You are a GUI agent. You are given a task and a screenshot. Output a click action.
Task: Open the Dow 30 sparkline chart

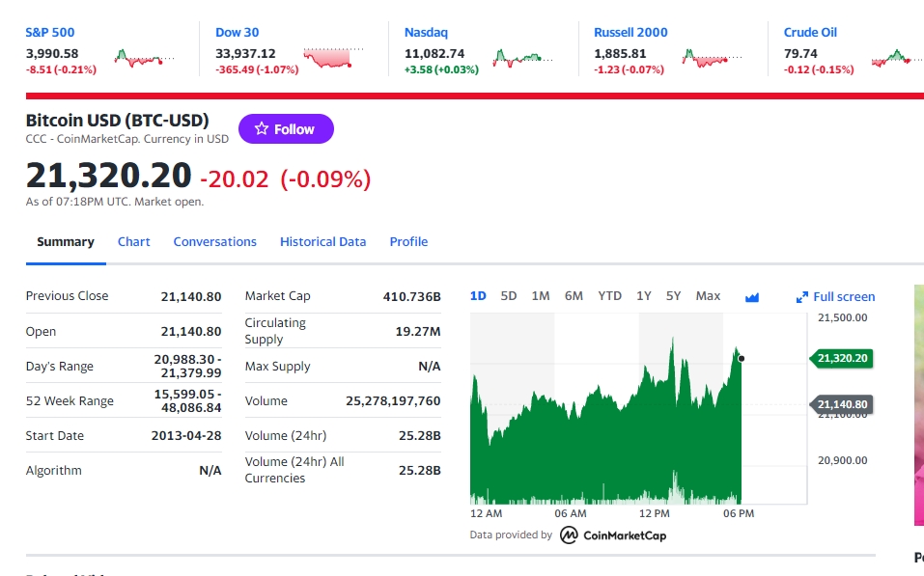coord(333,58)
